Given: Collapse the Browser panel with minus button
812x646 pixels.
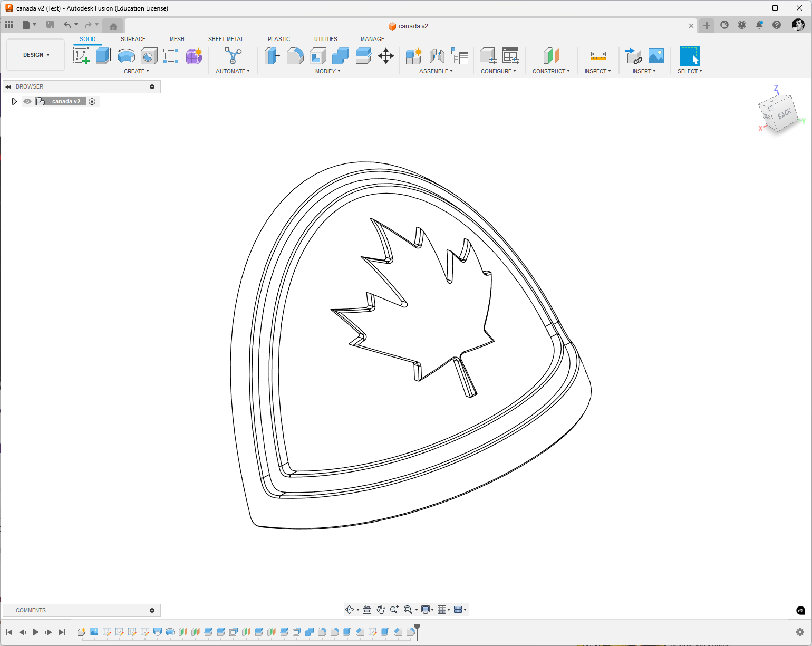Looking at the screenshot, I should pyautogui.click(x=152, y=86).
